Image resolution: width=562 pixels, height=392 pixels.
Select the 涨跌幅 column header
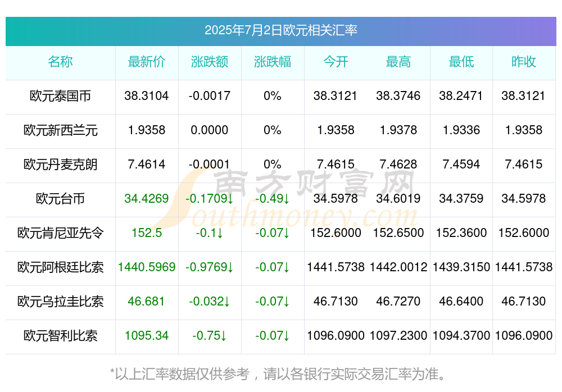(x=273, y=62)
